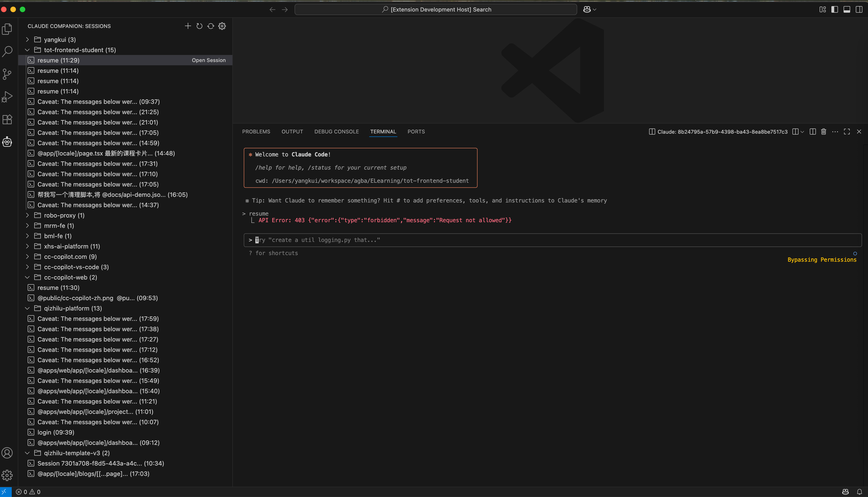Open the 帮我写一个清理脚本 session (16:05)
Image resolution: width=868 pixels, height=497 pixels.
(x=125, y=194)
